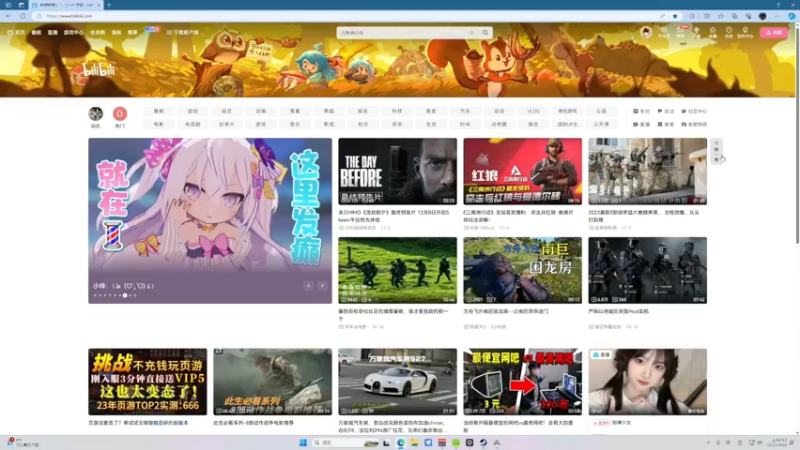
Task: Open the 专栏 link with icon
Action: [x=642, y=111]
